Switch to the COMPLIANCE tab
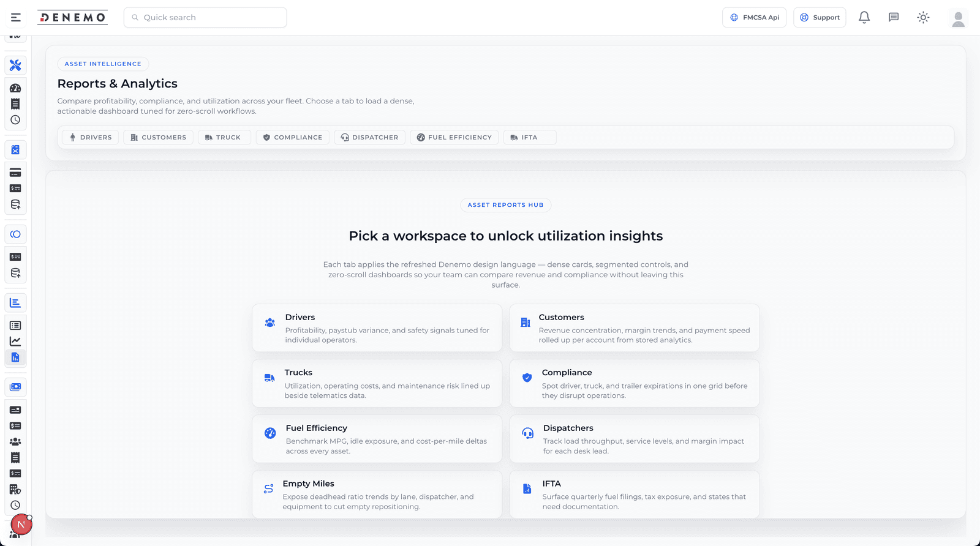Screen dimensions: 980x546 (x=293, y=138)
